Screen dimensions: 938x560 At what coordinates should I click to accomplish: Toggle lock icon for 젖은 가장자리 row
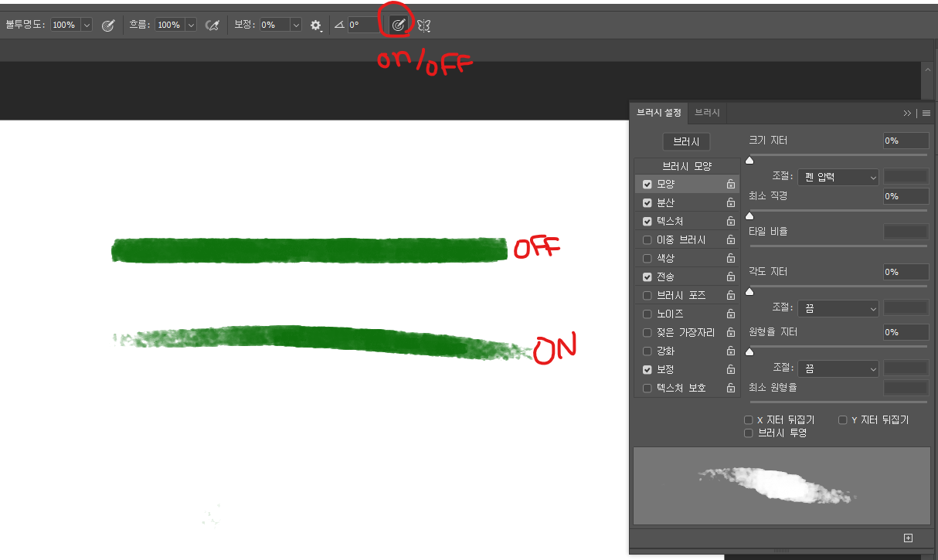[730, 333]
